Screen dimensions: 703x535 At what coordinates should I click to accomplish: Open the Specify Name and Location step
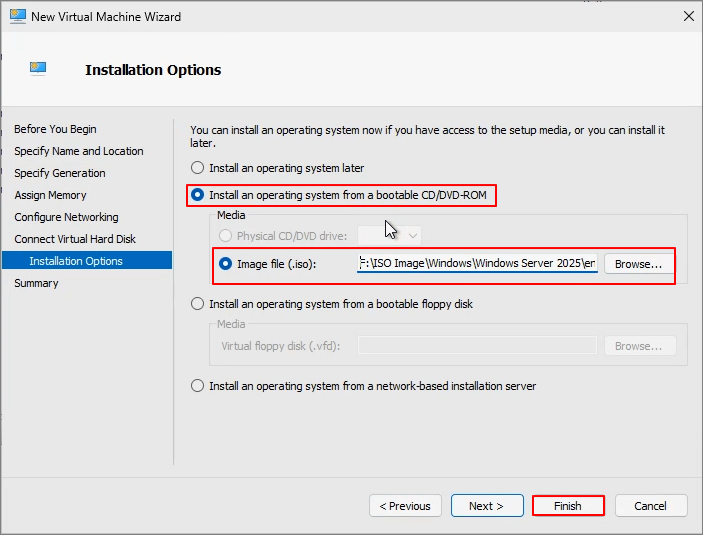click(x=79, y=151)
